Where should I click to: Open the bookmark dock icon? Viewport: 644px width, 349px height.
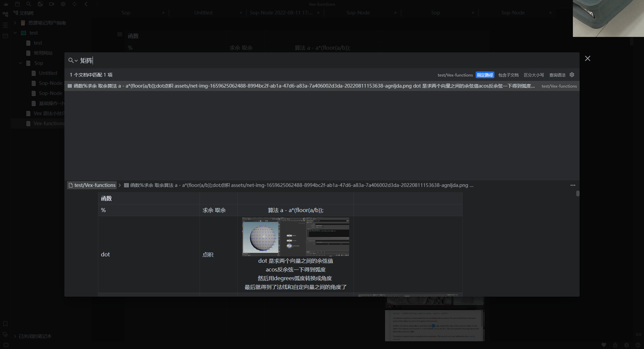tap(5, 324)
